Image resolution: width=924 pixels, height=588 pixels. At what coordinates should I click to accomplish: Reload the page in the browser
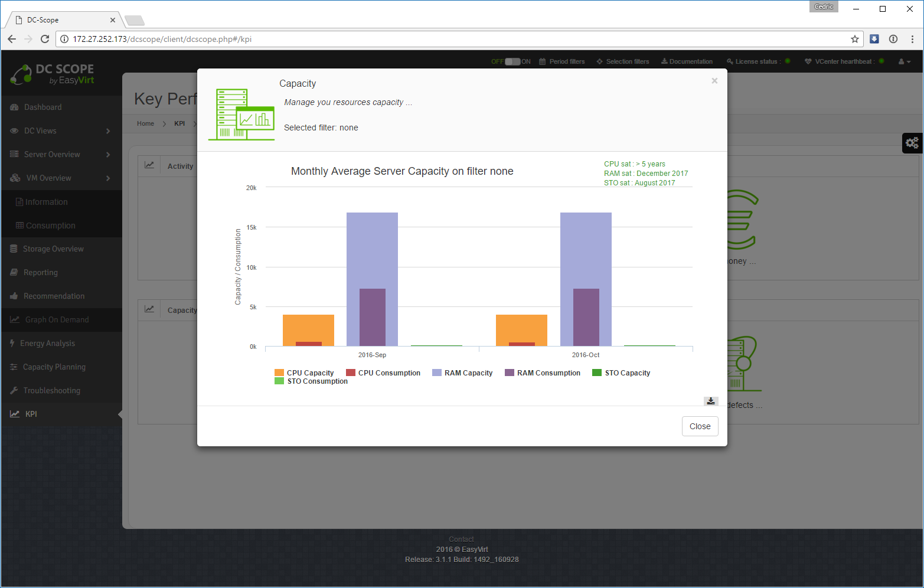(45, 39)
